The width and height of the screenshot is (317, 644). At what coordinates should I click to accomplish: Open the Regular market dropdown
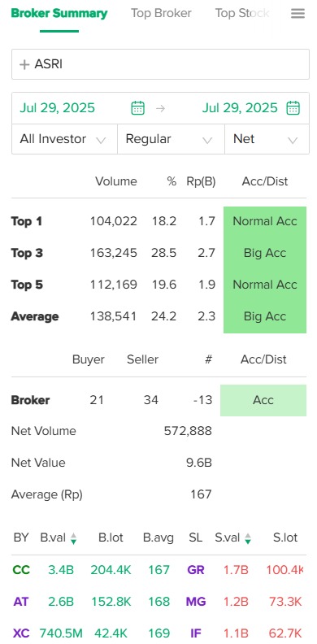(172, 139)
